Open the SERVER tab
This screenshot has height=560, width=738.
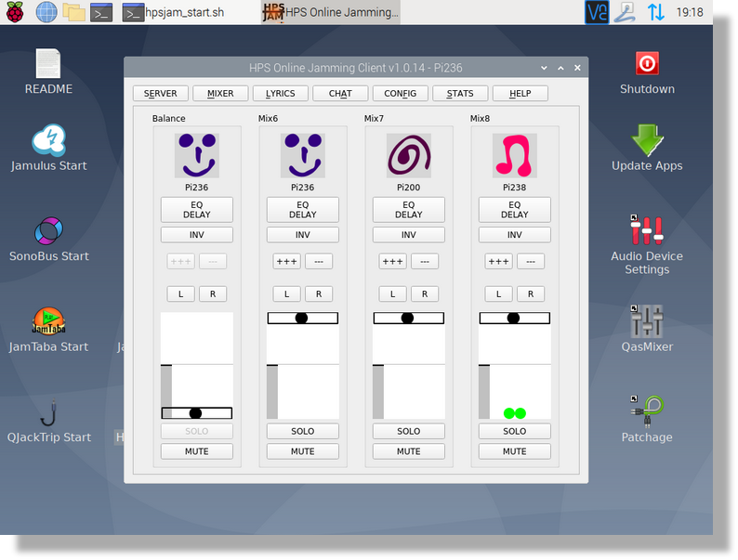(x=161, y=93)
